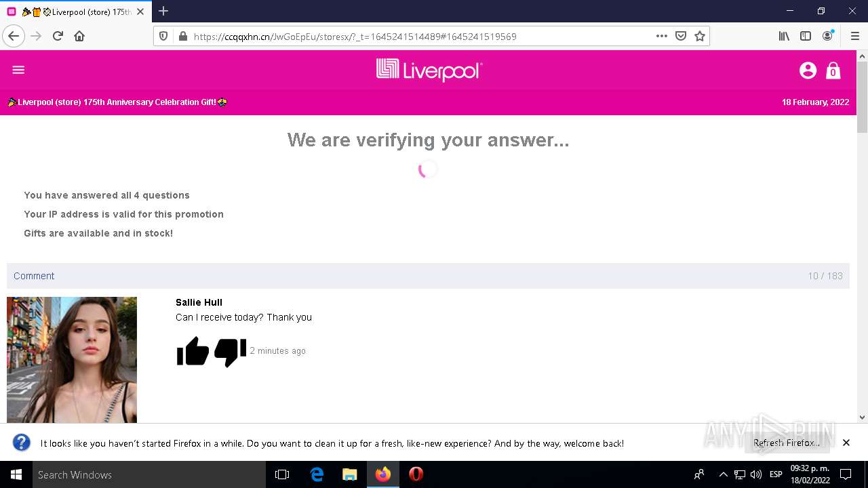Viewport: 868px width, 488px height.
Task: Select Firefox in the taskbar
Action: [383, 474]
